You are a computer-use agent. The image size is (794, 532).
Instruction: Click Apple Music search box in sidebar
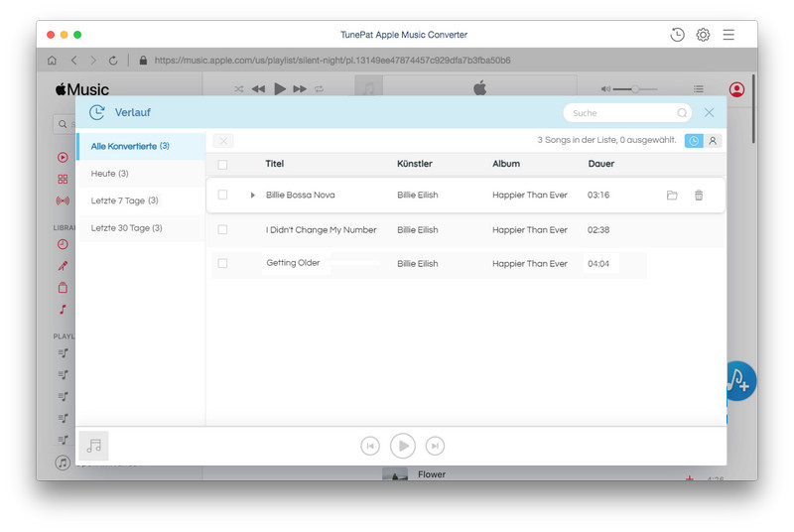(65, 124)
